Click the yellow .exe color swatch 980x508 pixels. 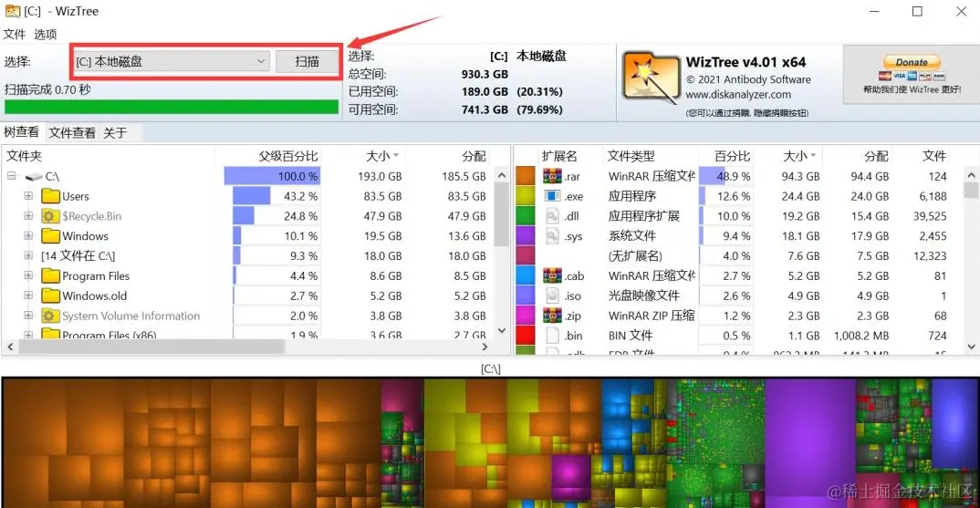pos(525,196)
